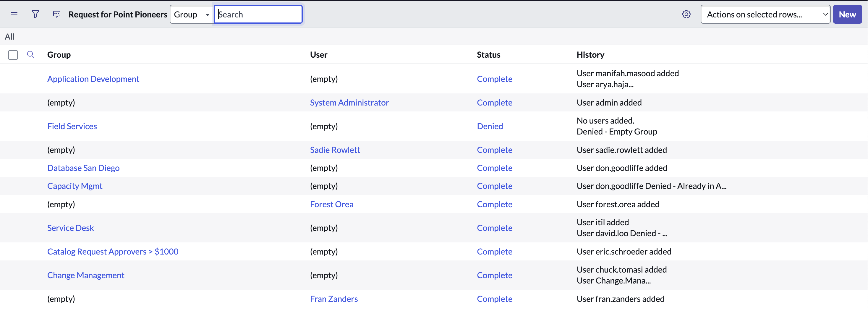Open the Forest Orea user link
Image resolution: width=868 pixels, height=311 pixels.
331,204
